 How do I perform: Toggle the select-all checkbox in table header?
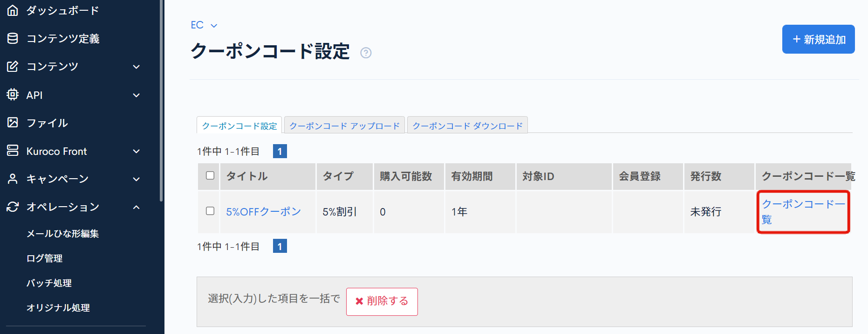pyautogui.click(x=210, y=175)
